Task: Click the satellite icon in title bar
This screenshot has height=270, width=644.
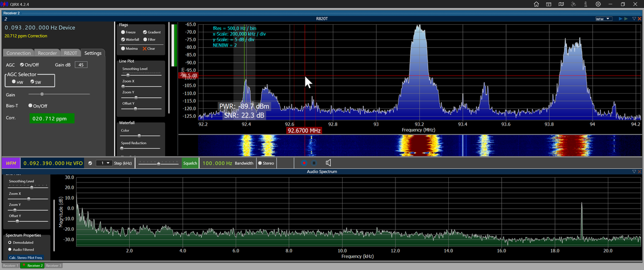Action: [x=574, y=4]
